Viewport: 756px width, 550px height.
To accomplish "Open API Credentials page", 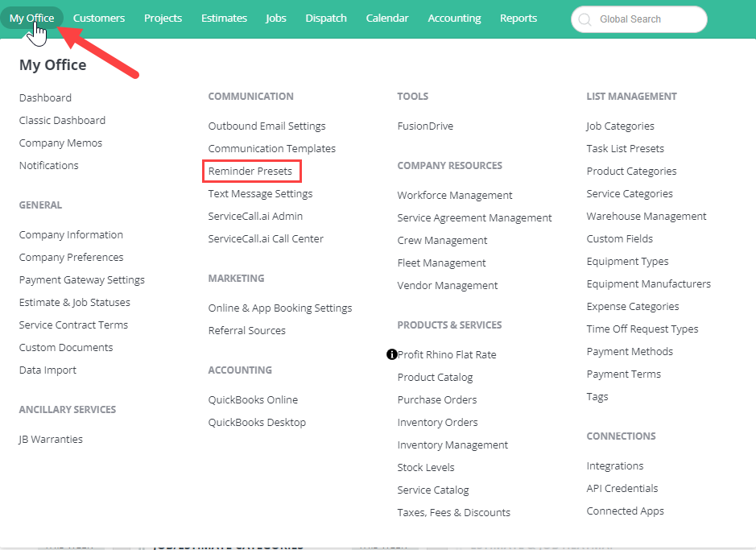I will click(x=622, y=488).
